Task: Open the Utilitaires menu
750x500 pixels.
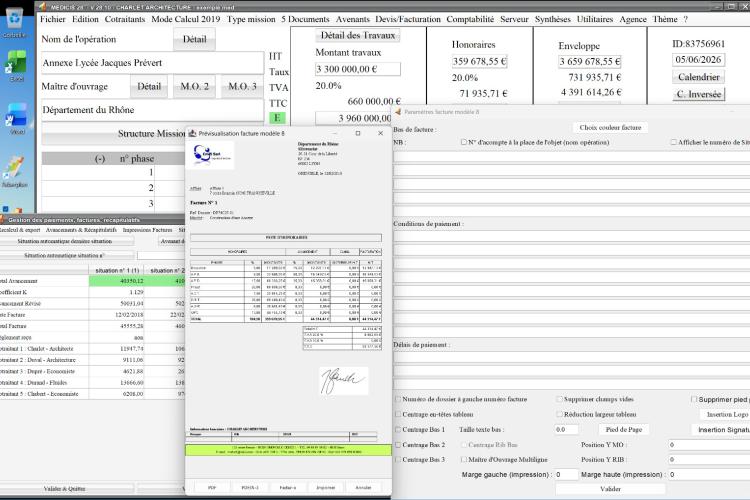Action: click(595, 20)
